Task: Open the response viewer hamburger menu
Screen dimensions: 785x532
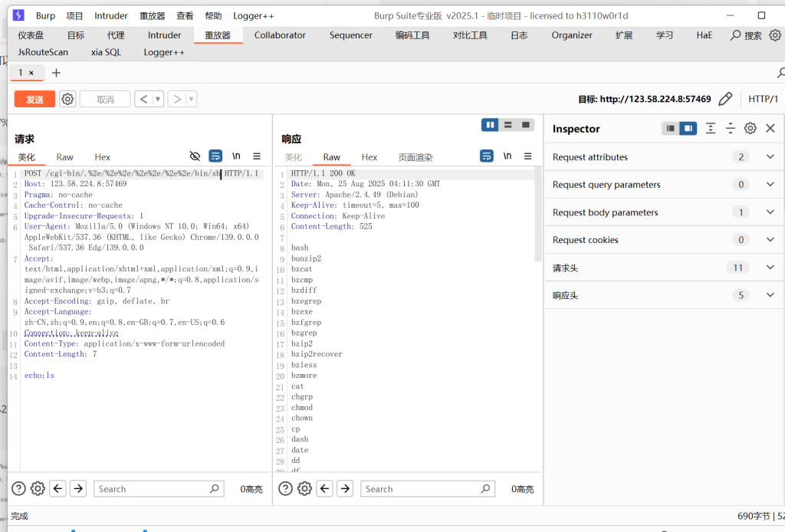Action: click(527, 156)
